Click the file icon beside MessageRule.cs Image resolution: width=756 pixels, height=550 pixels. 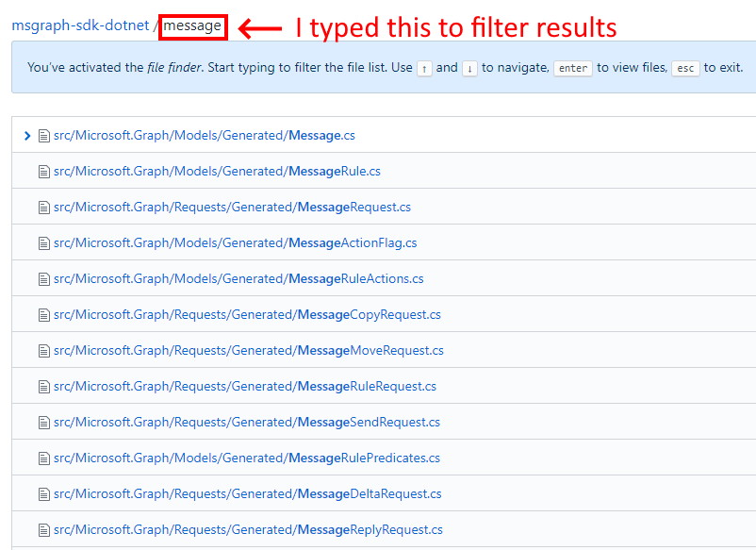pos(43,171)
